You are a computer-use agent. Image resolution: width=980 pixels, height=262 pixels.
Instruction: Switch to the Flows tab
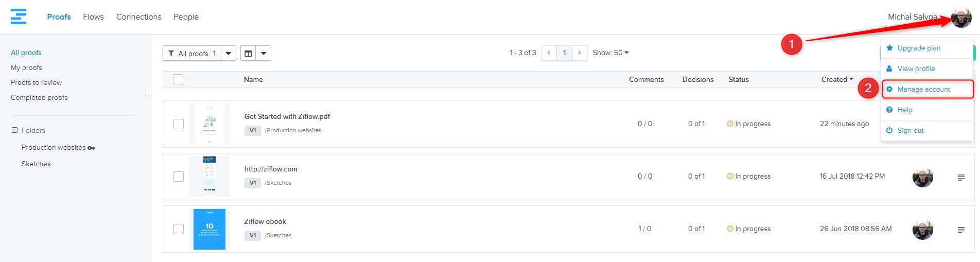pos(93,17)
